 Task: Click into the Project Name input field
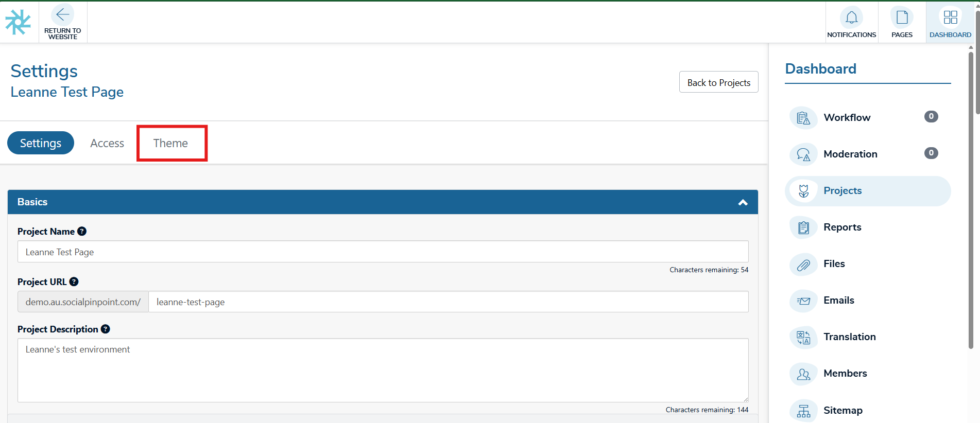pyautogui.click(x=382, y=252)
